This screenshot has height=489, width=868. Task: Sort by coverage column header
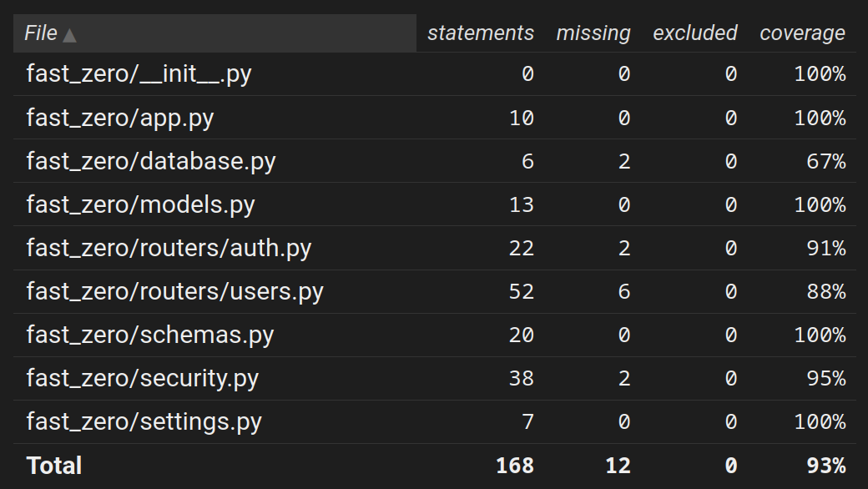[x=802, y=33]
